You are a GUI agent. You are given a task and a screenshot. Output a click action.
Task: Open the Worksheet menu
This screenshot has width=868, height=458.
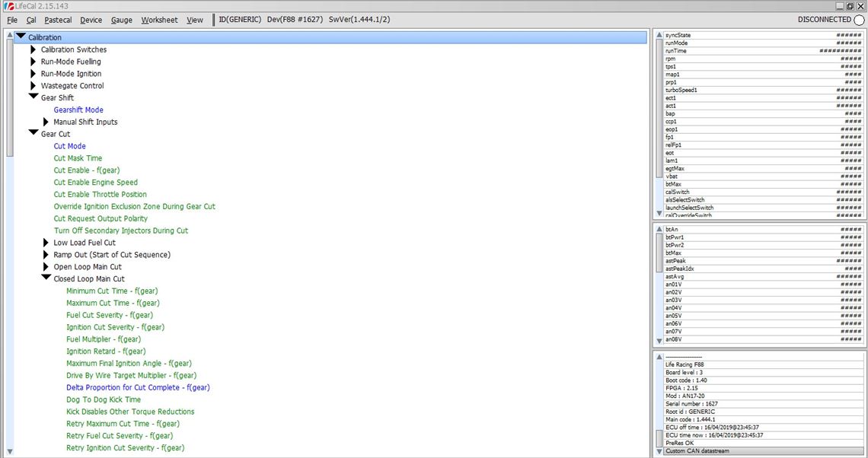[x=159, y=20]
